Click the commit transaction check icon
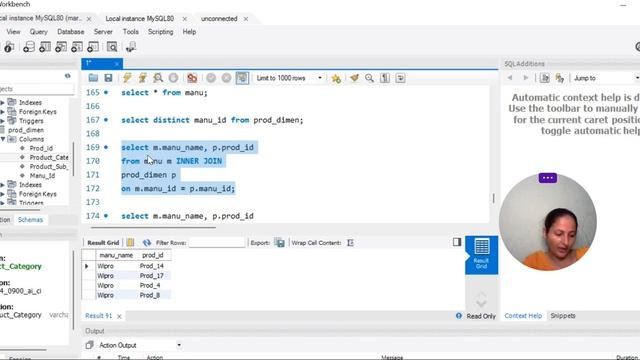Viewport: 640px width, 360px height. 211,78
